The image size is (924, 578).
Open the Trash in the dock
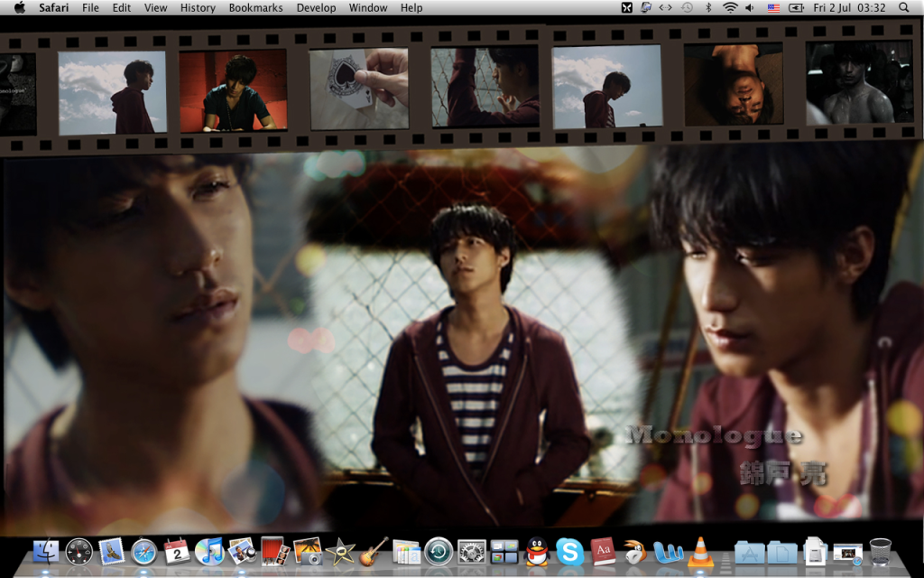point(880,551)
